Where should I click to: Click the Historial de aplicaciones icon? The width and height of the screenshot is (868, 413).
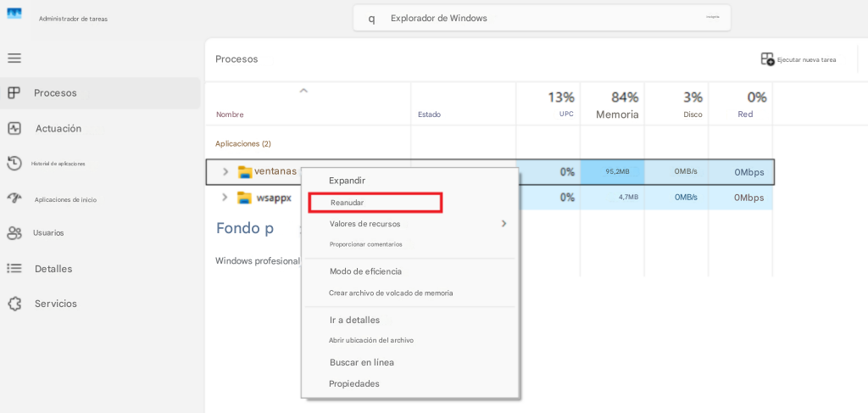point(14,164)
